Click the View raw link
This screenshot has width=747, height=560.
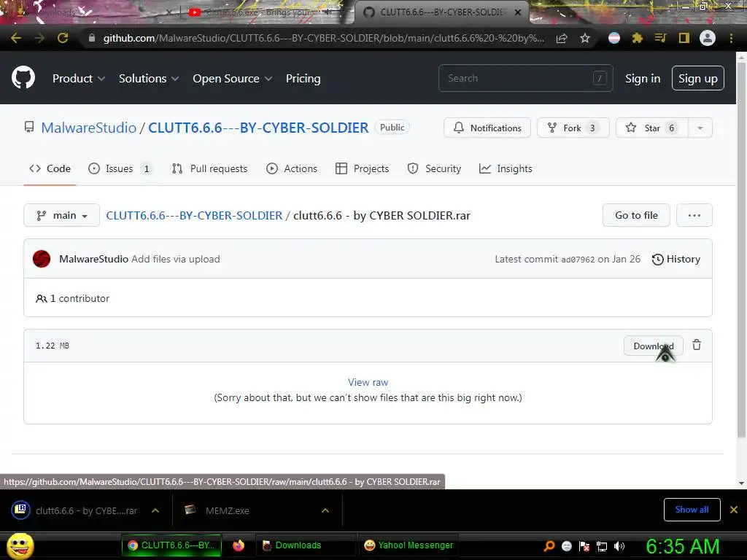pyautogui.click(x=368, y=382)
